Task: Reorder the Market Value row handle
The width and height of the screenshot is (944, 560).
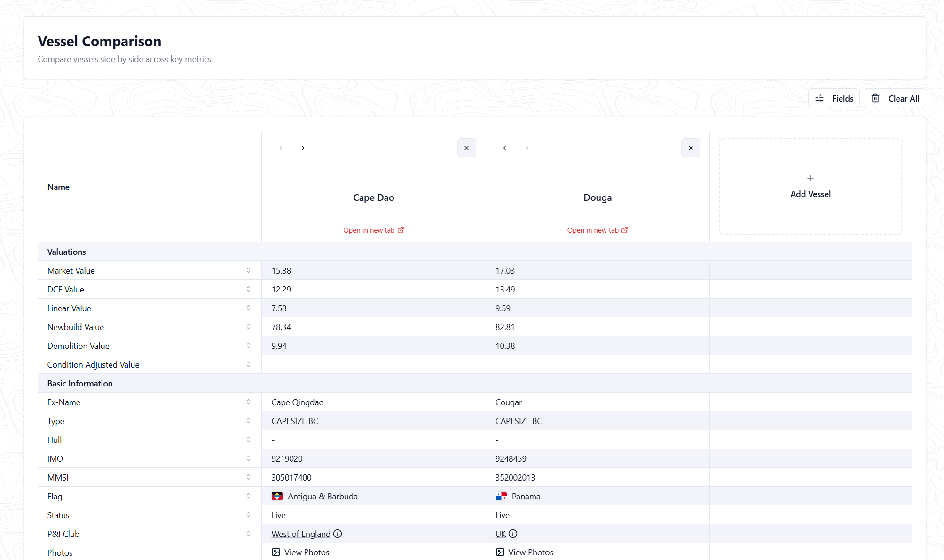Action: (248, 270)
